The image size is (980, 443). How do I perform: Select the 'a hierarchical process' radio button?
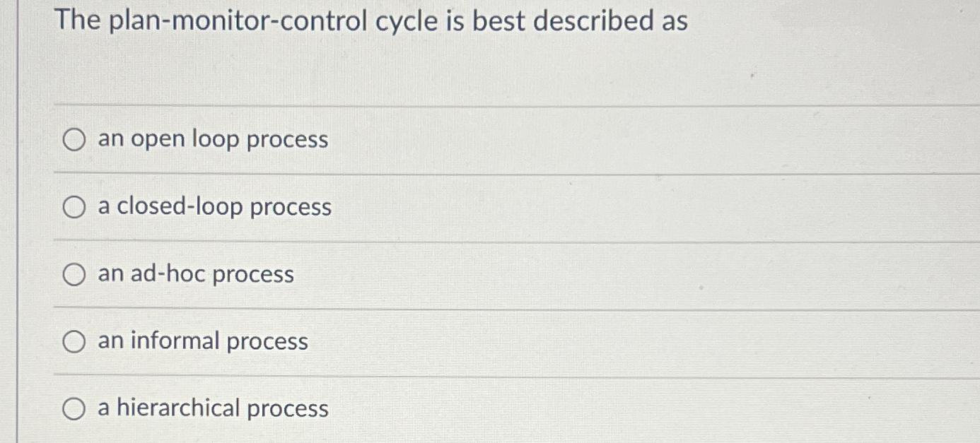click(x=74, y=409)
